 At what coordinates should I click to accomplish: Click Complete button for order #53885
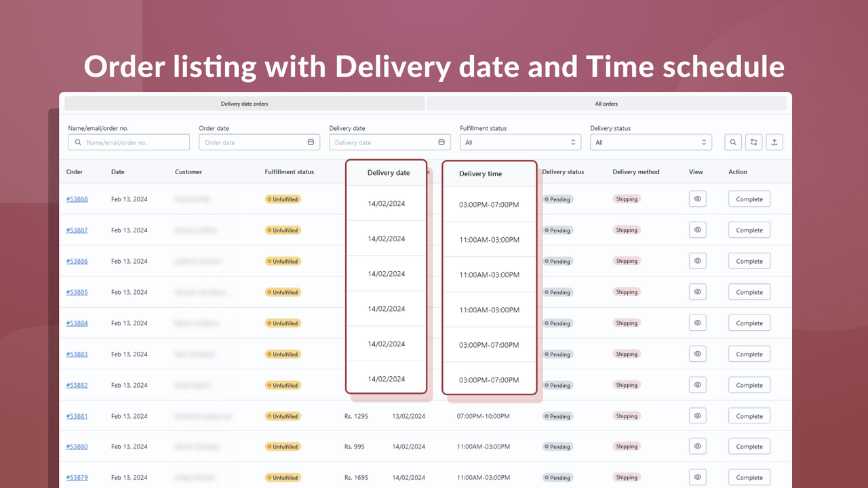tap(749, 292)
